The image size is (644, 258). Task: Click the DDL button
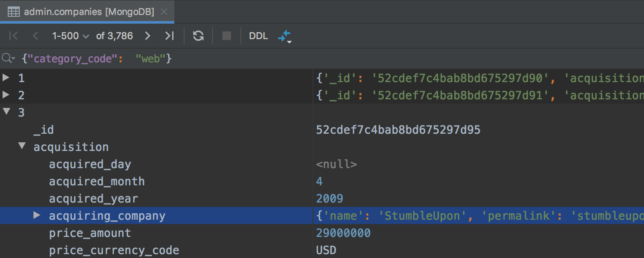click(258, 36)
